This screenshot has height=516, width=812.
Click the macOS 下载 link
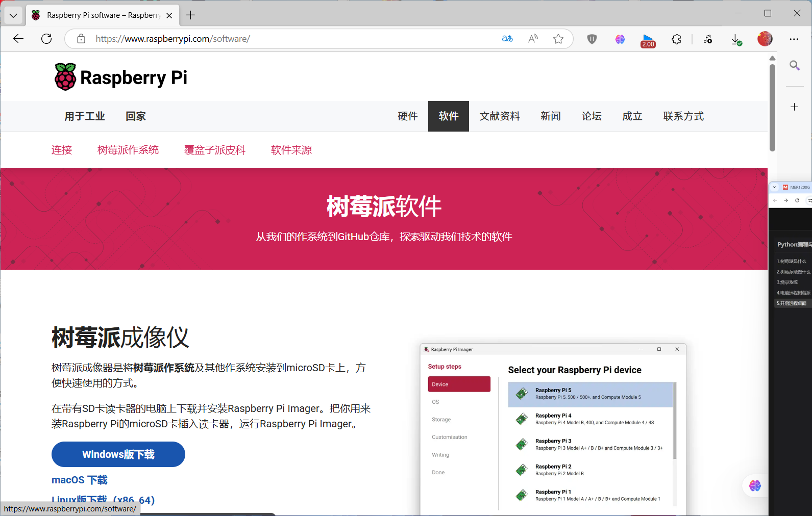pyautogui.click(x=80, y=480)
